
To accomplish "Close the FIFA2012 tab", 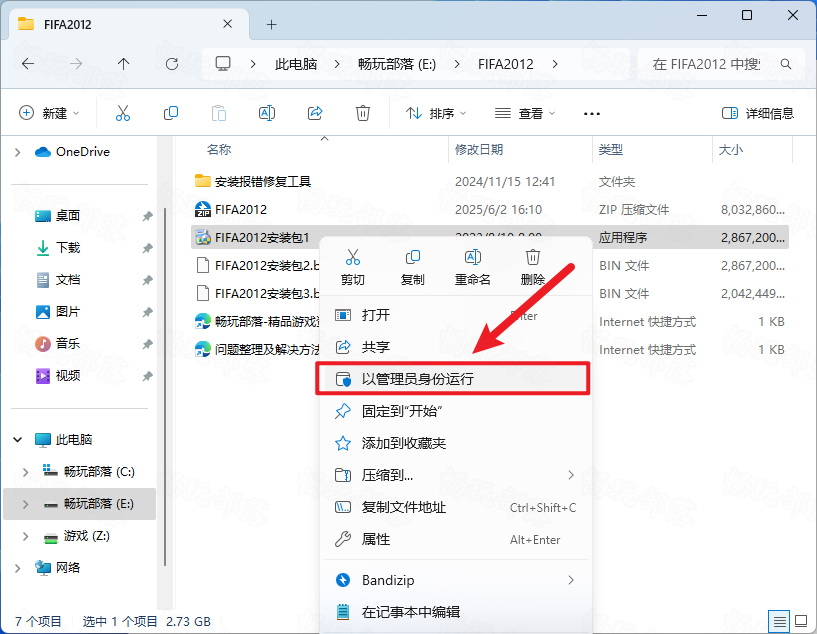I will coord(228,24).
